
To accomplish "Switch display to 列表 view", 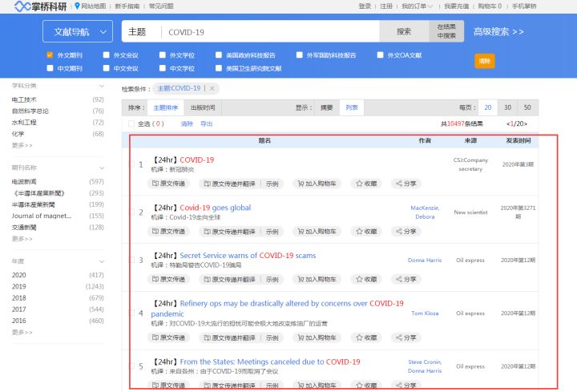I will (x=352, y=107).
